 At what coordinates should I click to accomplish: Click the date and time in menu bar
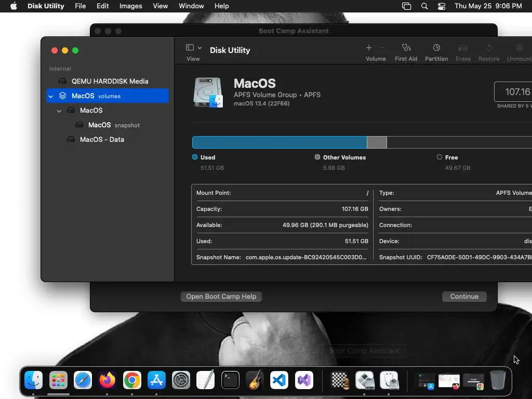point(488,6)
